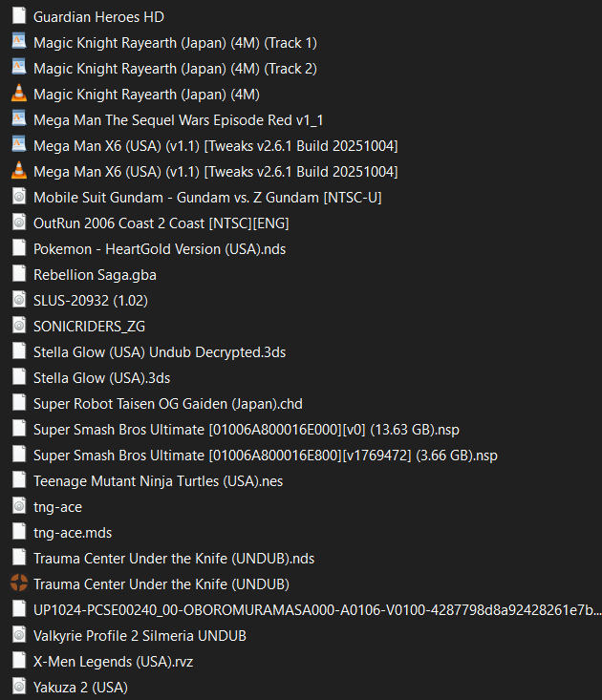Select Super Smash Bros Ultimate (13.63 GB).nsp name
602x700 pixels.
247,430
